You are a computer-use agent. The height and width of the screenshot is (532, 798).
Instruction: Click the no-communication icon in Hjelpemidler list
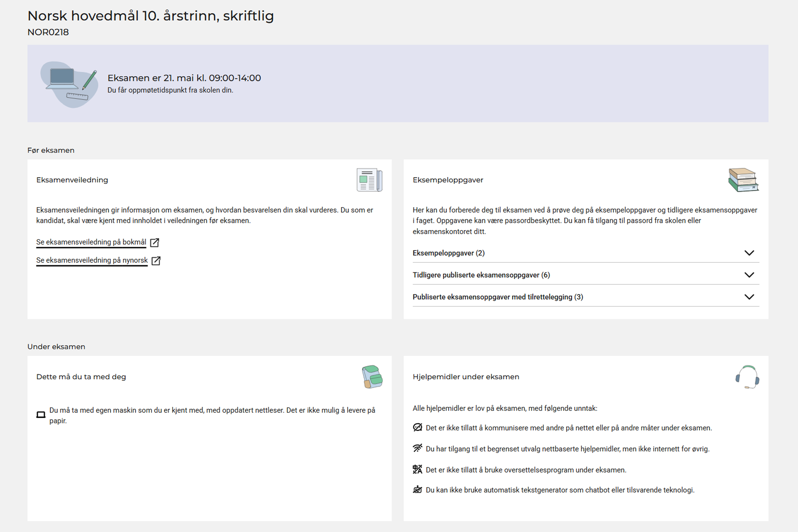tap(417, 428)
